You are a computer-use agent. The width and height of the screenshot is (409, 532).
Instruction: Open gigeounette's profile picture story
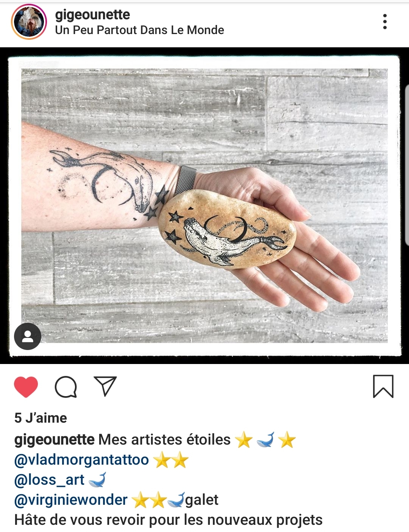pyautogui.click(x=29, y=22)
